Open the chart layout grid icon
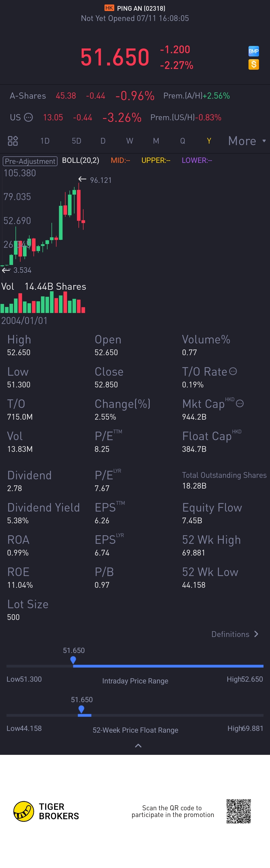 click(x=13, y=141)
